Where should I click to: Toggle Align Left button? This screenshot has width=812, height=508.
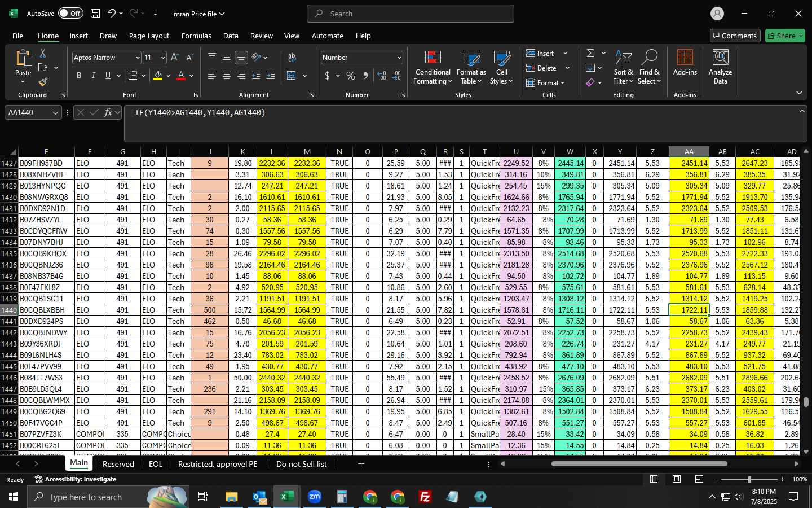(x=212, y=76)
